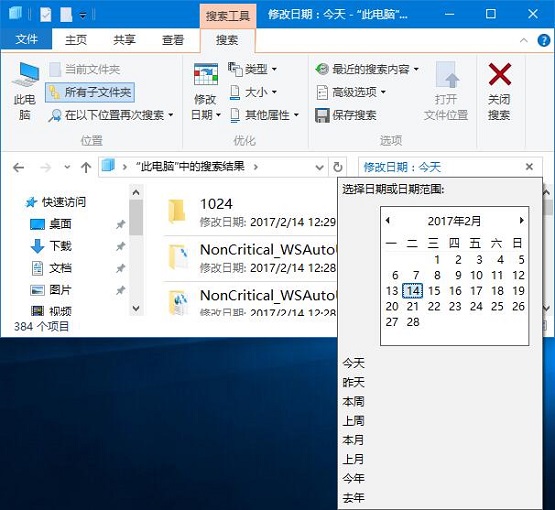This screenshot has height=510, width=555.
Task: Open the 类型 filter dropdown
Action: click(x=252, y=69)
